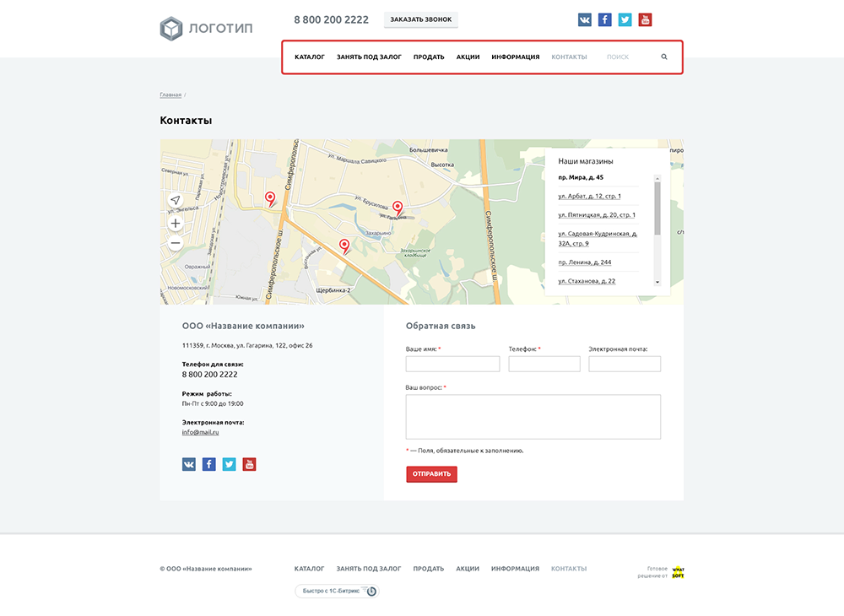Open YouTube icon under company contacts
Viewport: 844px width, 616px height.
(x=249, y=464)
